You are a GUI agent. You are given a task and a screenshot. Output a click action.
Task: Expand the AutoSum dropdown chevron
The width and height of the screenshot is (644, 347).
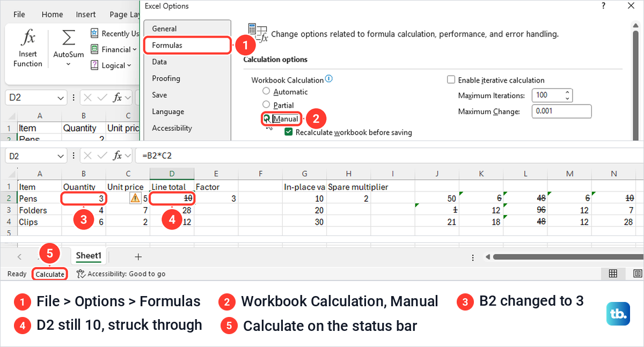tap(69, 64)
